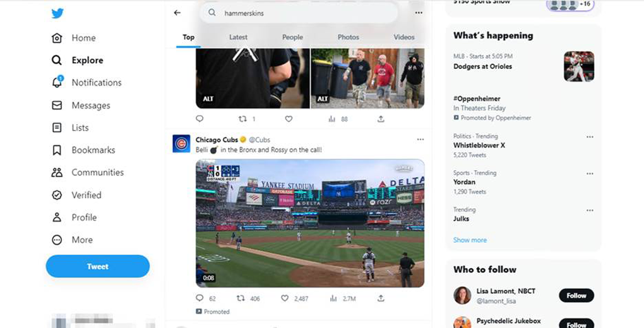Go back with the left arrow
Image resolution: width=644 pixels, height=328 pixels.
click(177, 13)
